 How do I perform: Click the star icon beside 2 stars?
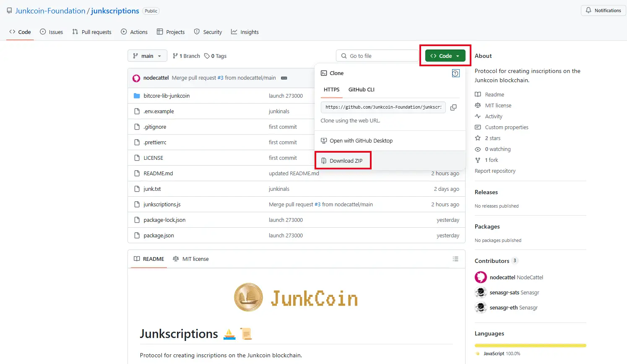click(478, 138)
